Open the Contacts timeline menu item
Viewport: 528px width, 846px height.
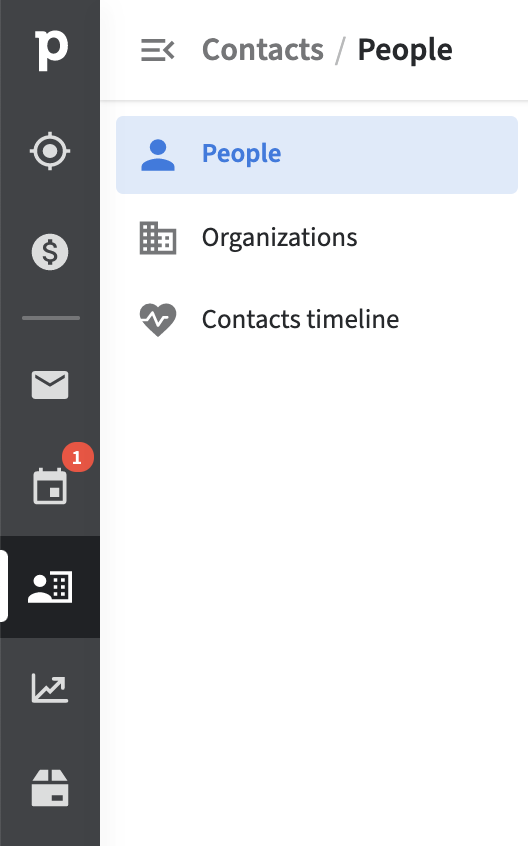pyautogui.click(x=317, y=319)
